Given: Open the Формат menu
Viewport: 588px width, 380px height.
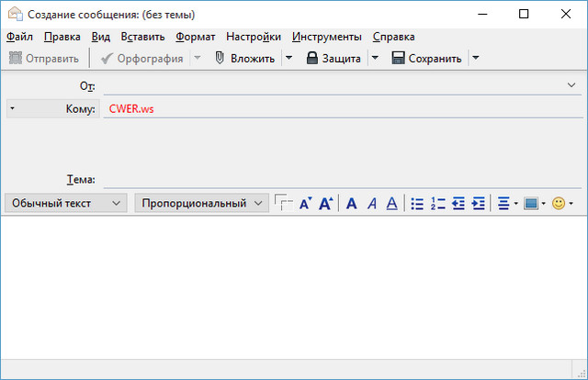Looking at the screenshot, I should [x=196, y=37].
